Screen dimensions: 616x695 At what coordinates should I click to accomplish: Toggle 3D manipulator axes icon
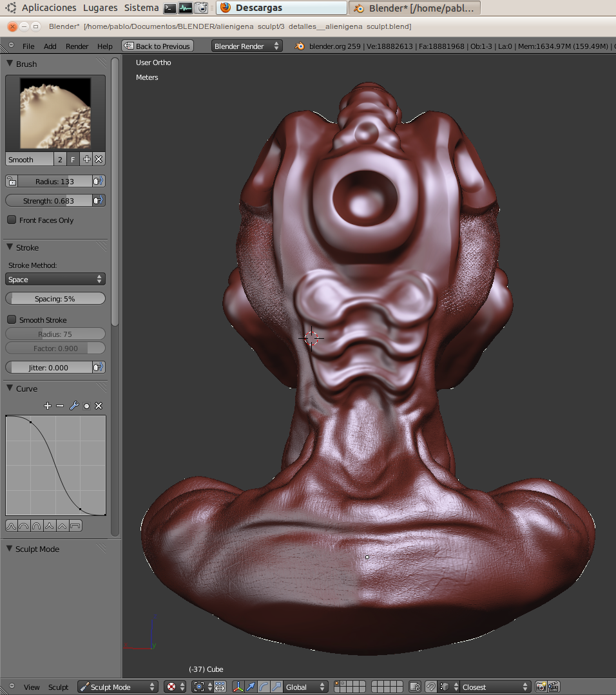(238, 687)
